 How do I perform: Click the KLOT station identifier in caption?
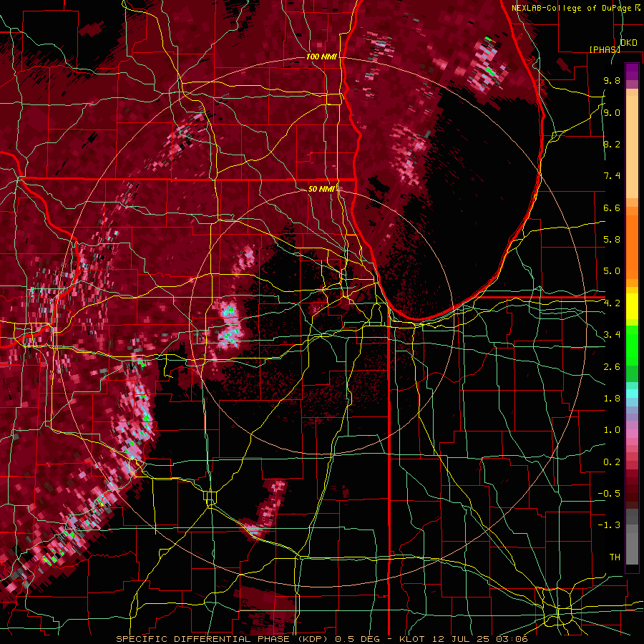coord(413,639)
